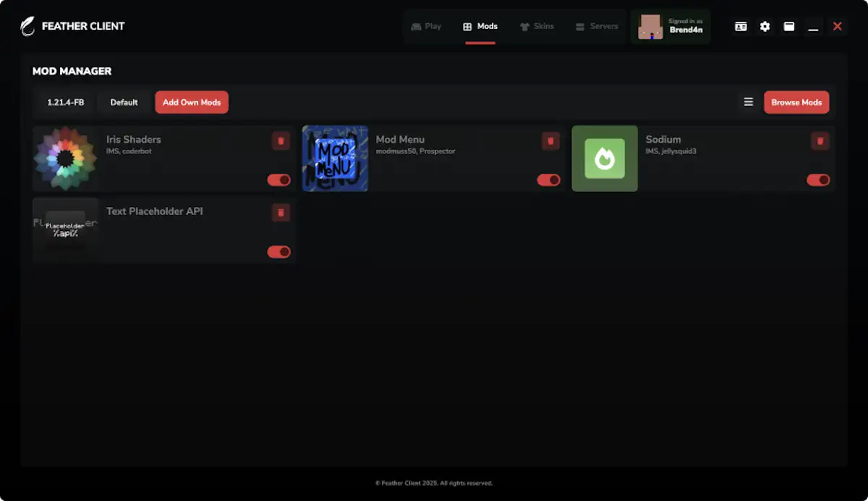This screenshot has height=501, width=868.
Task: Open the Default profile selector
Action: coord(124,103)
